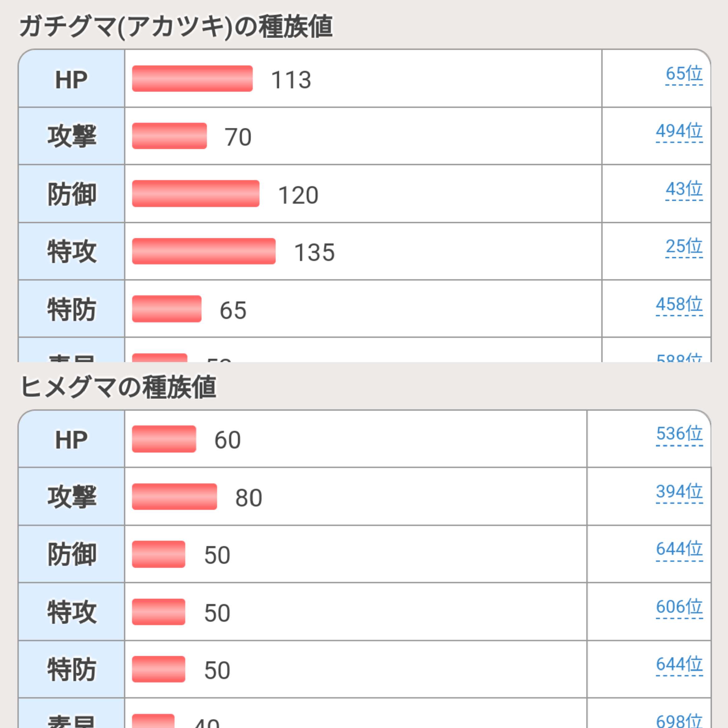The width and height of the screenshot is (728, 728).
Task: Click ガチグマ's 特攻 135 stat bar
Action: pyautogui.click(x=204, y=251)
